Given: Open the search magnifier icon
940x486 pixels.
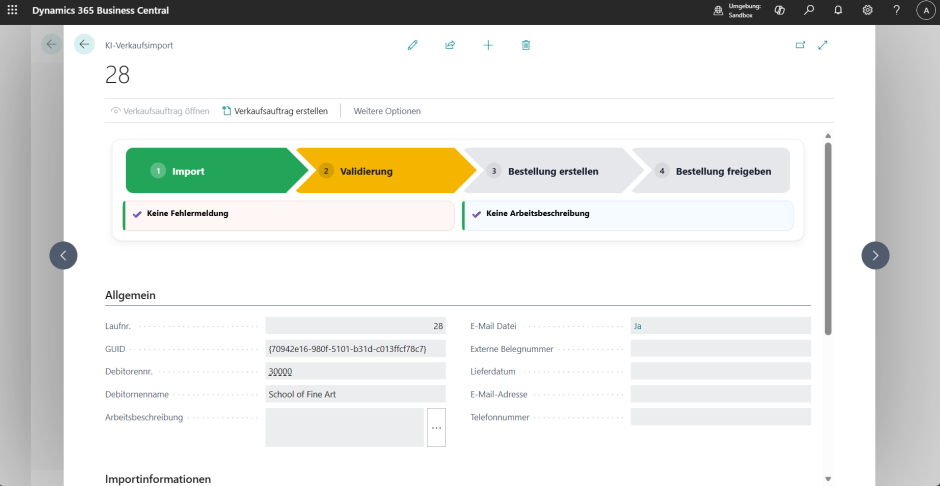Looking at the screenshot, I should 809,10.
